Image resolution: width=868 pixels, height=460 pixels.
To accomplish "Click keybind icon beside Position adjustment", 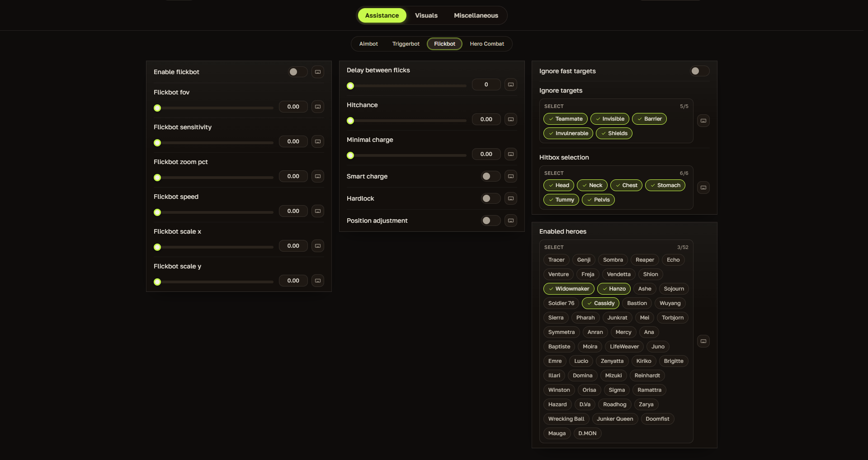I will coord(511,221).
